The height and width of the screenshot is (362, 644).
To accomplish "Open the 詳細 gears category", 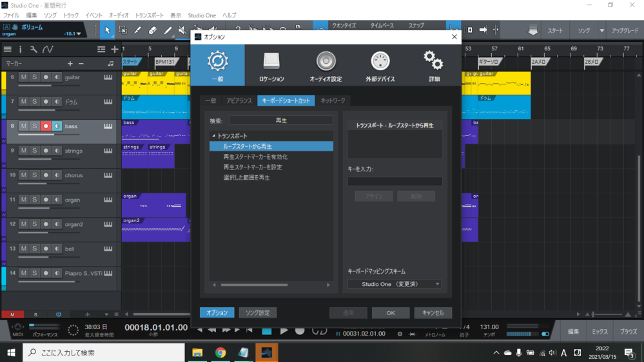I will (434, 66).
